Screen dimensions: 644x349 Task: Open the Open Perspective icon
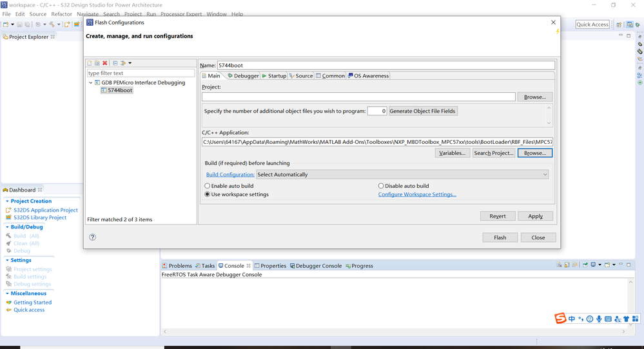click(619, 25)
